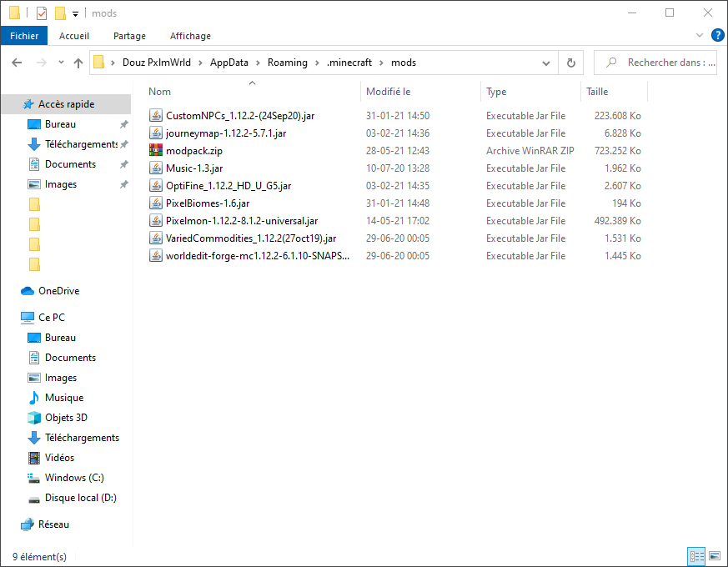Click the worldedit-forge jar icon
728x567 pixels.
pyautogui.click(x=156, y=255)
